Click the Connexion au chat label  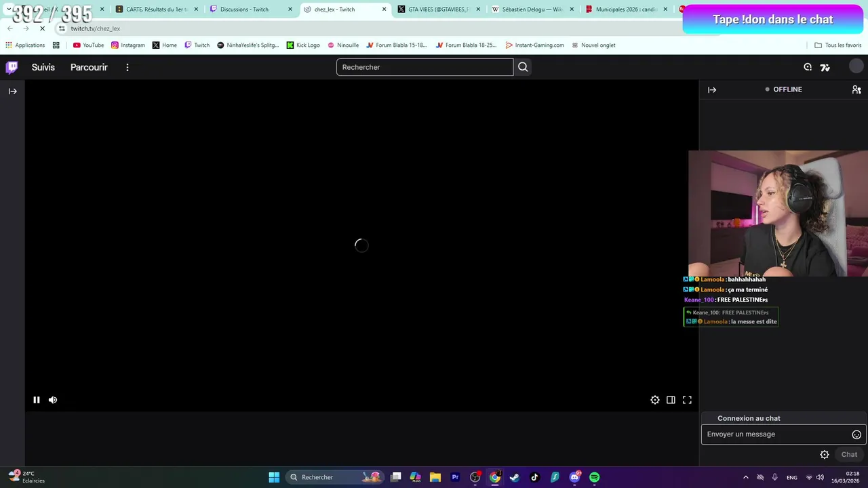click(x=749, y=418)
